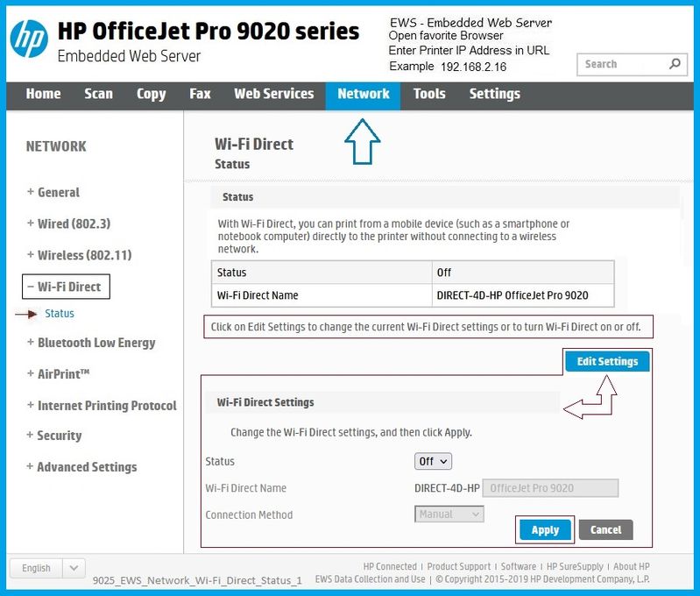
Task: Click the DIRECT-4D-HP OfficeJet Pro 9020 cell
Action: click(523, 295)
